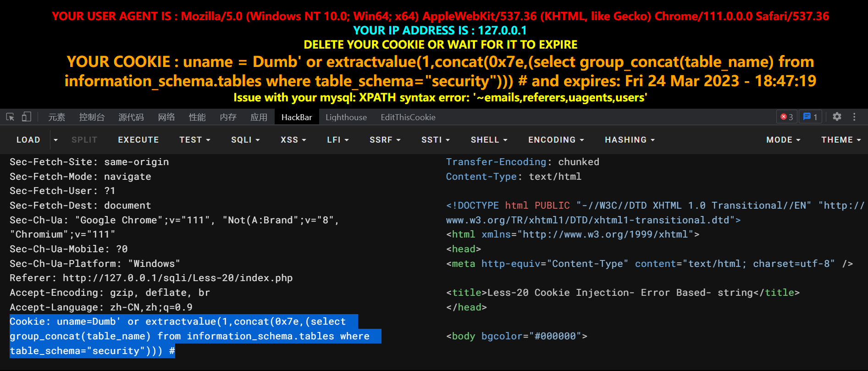
Task: Switch to the 控制台 (Console) tab
Action: (x=92, y=117)
